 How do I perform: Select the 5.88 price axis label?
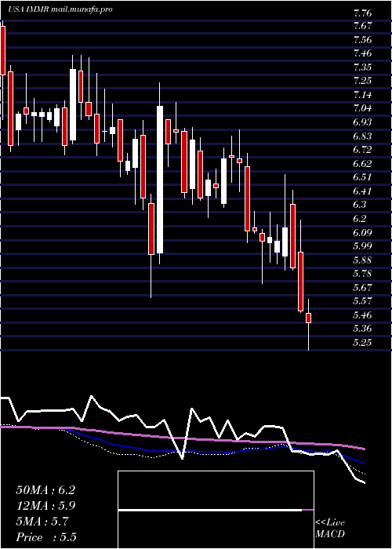click(x=362, y=260)
